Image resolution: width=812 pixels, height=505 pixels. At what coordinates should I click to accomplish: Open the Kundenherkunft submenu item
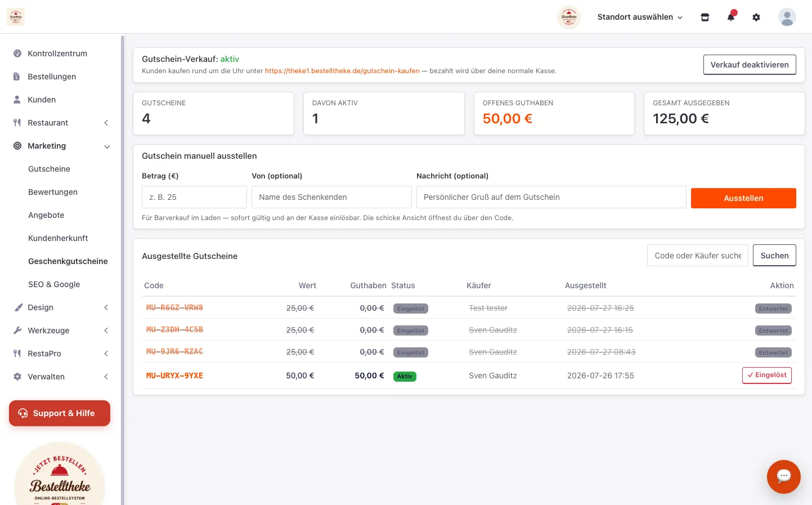[58, 238]
